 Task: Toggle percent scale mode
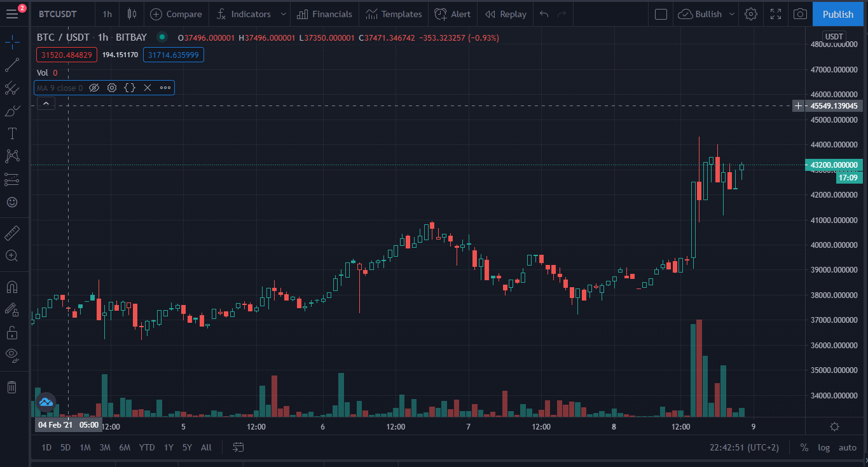[x=804, y=447]
